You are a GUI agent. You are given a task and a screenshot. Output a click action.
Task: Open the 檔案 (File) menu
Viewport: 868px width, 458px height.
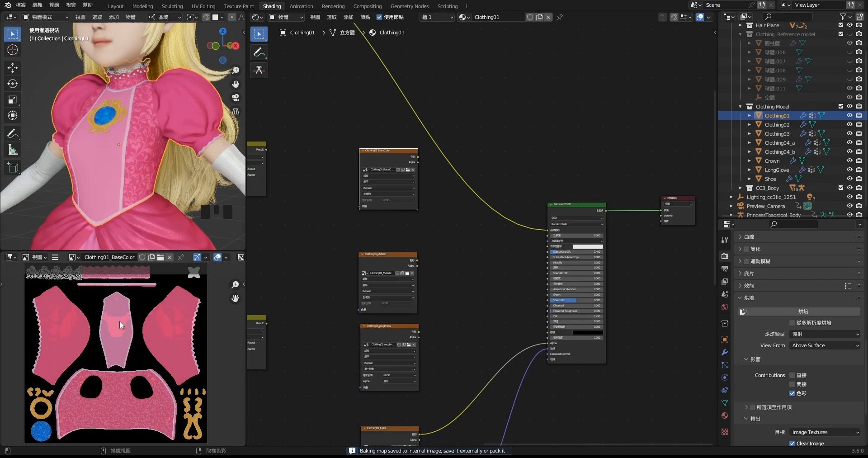click(x=21, y=5)
